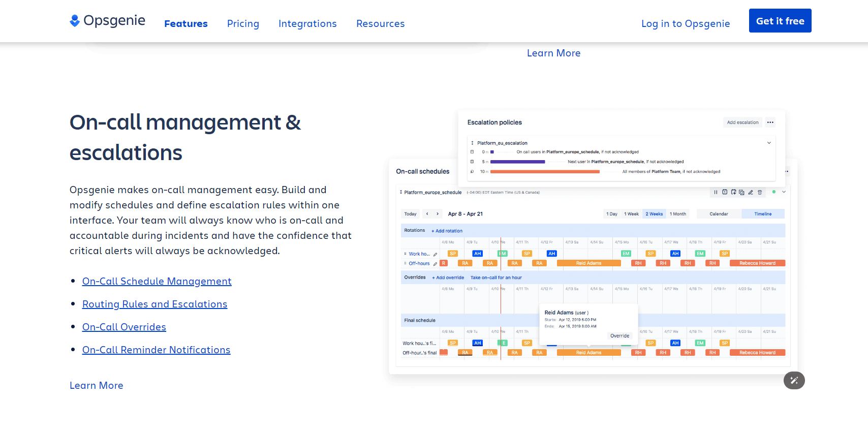Select the 2 Weeks range tab
Image resolution: width=868 pixels, height=432 pixels.
(654, 214)
